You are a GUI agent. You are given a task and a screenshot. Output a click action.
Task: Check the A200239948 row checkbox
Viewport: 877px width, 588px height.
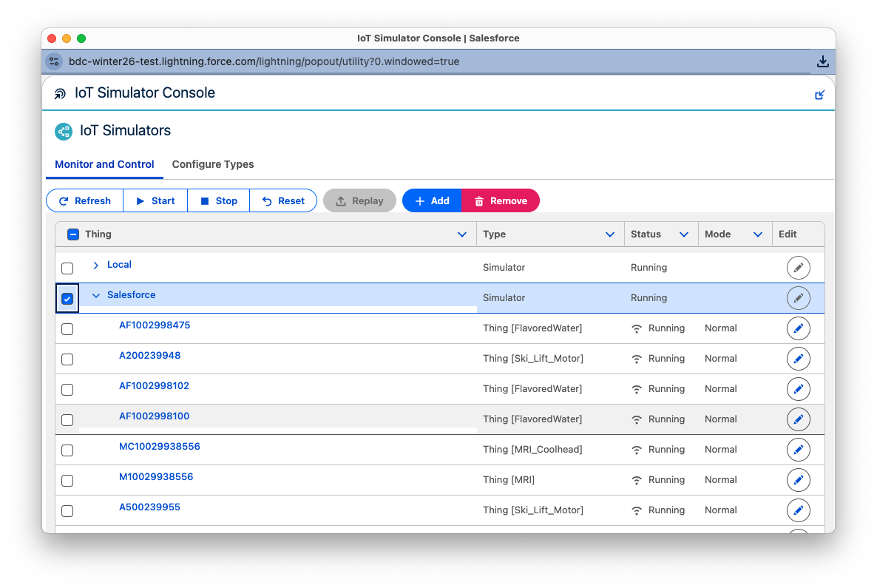pos(67,359)
